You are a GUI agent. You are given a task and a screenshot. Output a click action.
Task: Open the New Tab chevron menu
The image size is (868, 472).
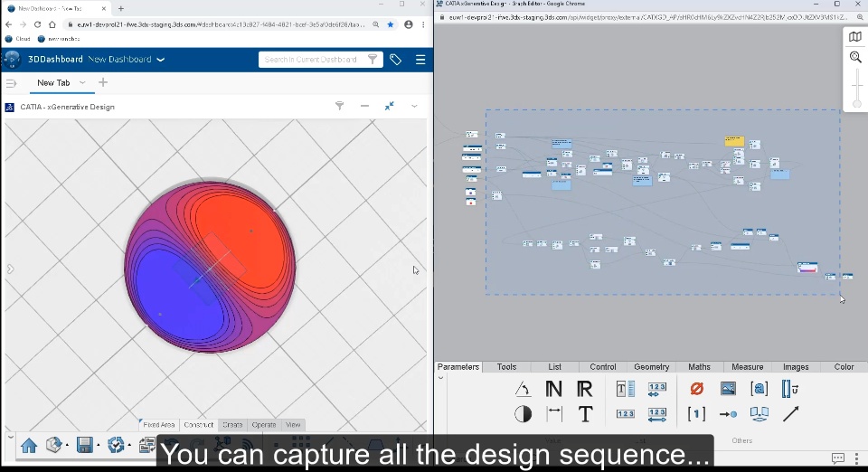[82, 82]
